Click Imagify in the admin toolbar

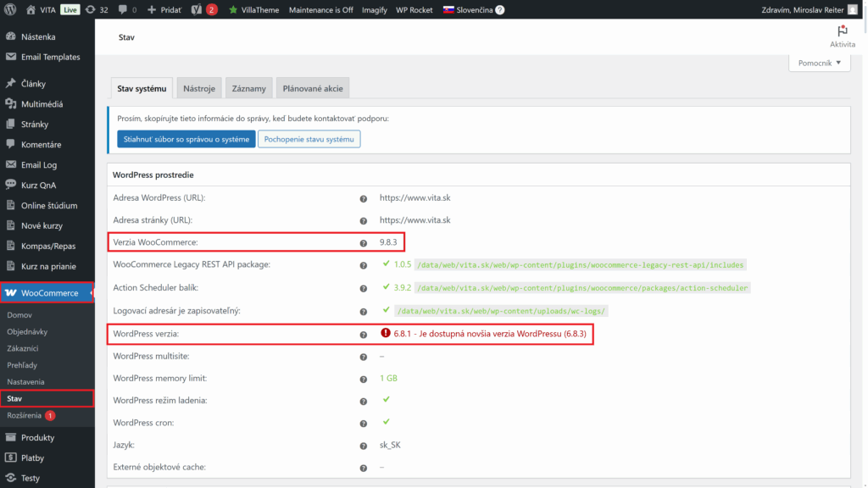click(x=374, y=9)
